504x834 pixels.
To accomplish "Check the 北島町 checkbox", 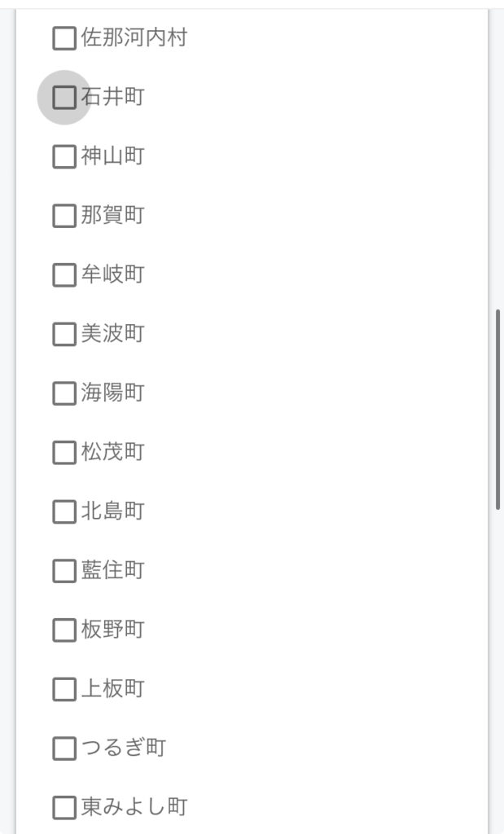I will (x=64, y=512).
